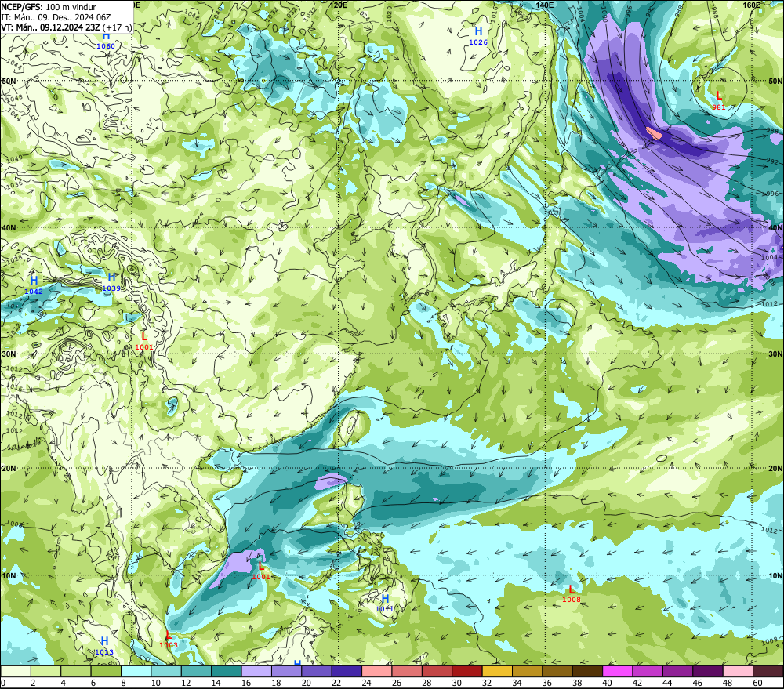The height and width of the screenshot is (689, 784).
Task: Click the pale pink swatch labeled 48
Action: (x=738, y=672)
